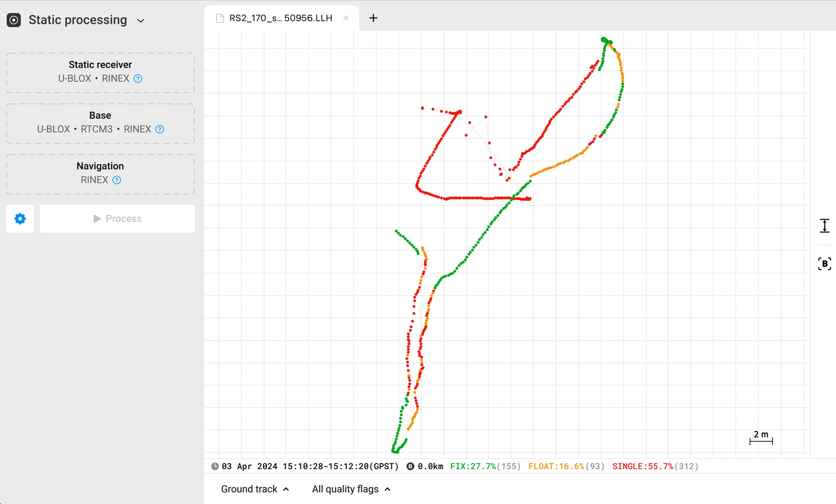Click the FIX 27.7% status label

click(473, 466)
